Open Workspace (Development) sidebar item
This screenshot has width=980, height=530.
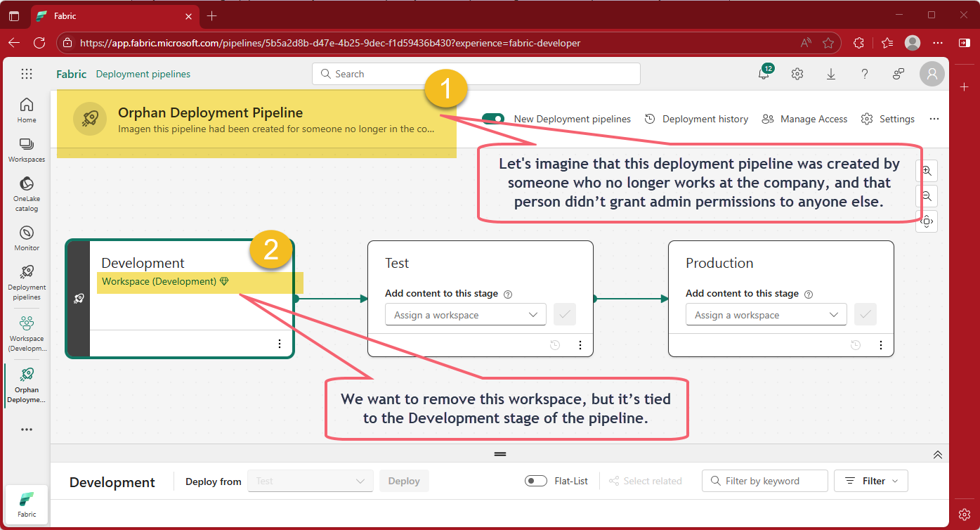click(27, 333)
